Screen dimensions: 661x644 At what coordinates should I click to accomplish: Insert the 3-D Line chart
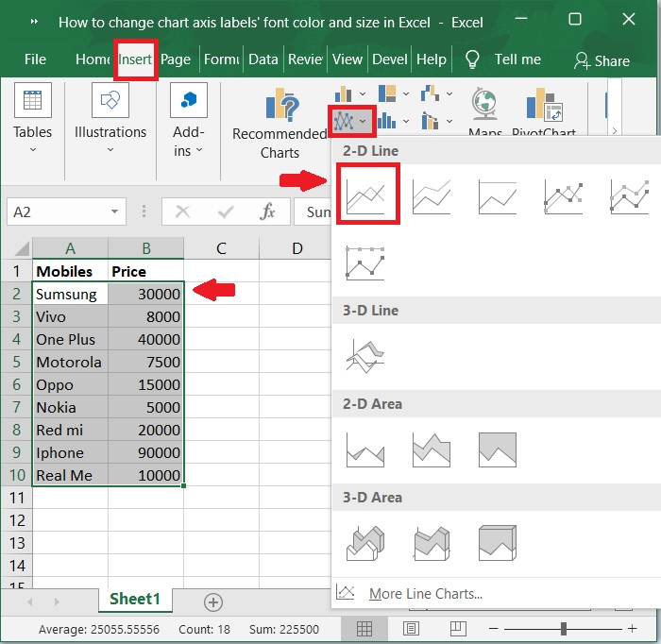(366, 355)
